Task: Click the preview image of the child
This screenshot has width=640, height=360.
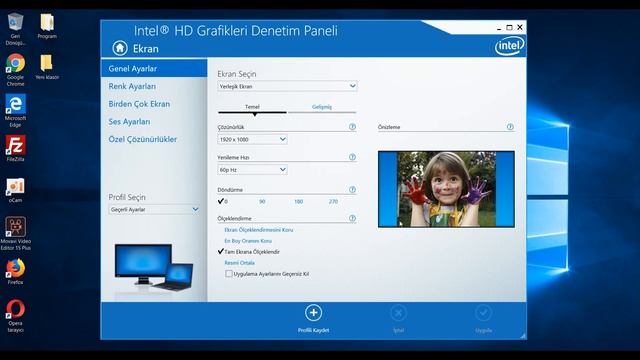Action: (x=446, y=189)
